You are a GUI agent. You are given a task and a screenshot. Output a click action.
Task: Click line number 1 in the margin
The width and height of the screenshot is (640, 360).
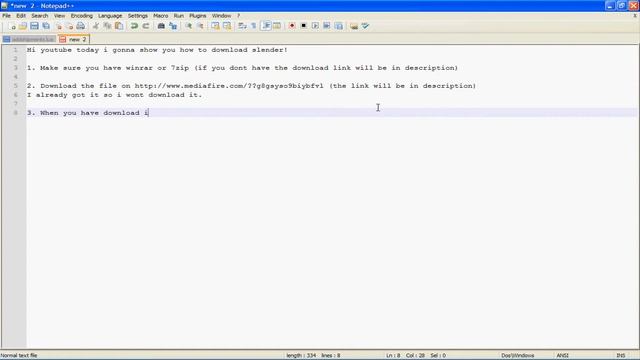16,50
